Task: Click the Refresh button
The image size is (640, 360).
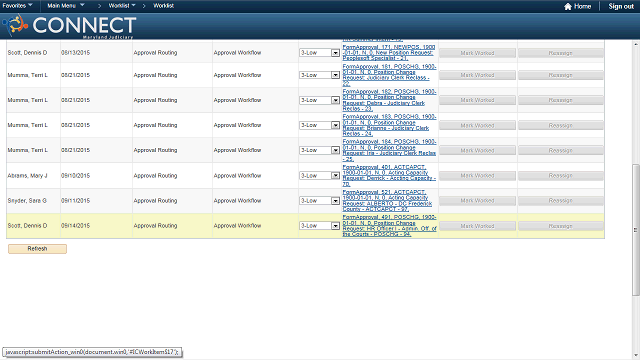Action: (x=37, y=249)
